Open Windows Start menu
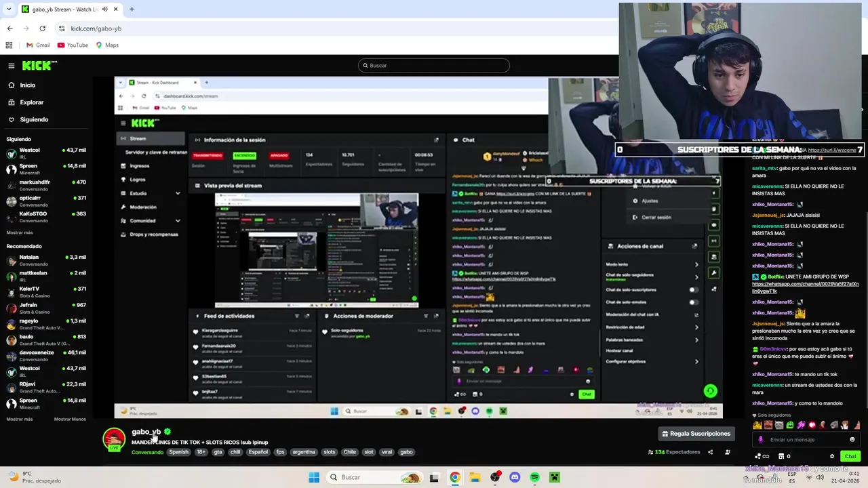Image resolution: width=868 pixels, height=488 pixels. 314,477
